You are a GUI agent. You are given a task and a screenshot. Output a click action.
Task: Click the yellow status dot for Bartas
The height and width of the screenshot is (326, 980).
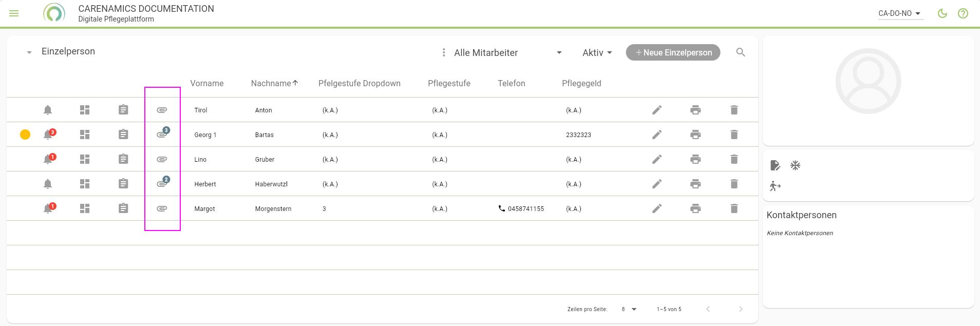pos(25,135)
